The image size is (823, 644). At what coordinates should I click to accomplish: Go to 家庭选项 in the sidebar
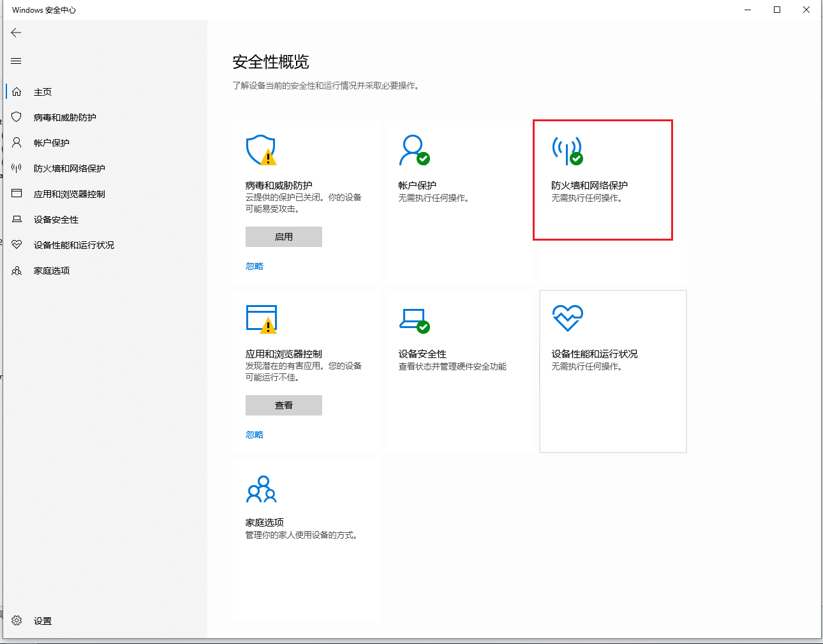click(x=52, y=271)
